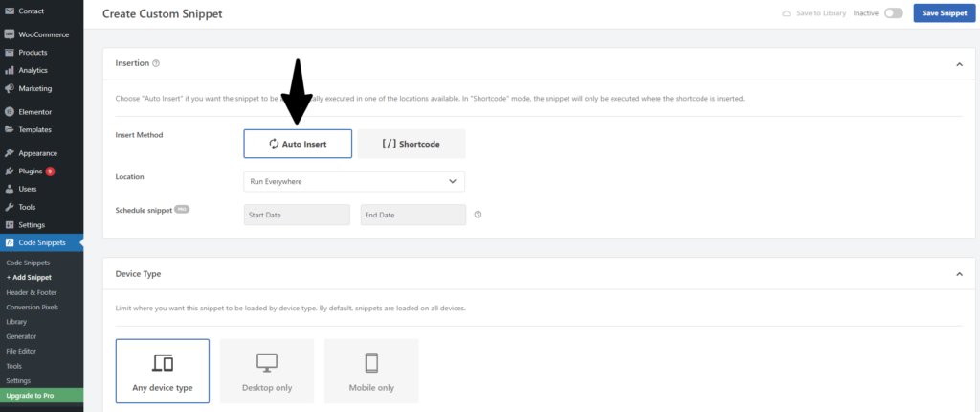The height and width of the screenshot is (412, 980).
Task: Click the Schedule snippet help icon
Action: [x=478, y=215]
